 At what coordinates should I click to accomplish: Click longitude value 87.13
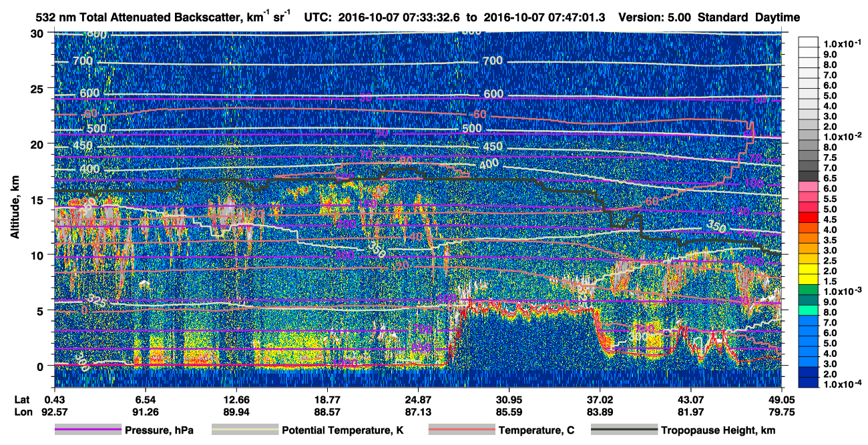click(418, 411)
